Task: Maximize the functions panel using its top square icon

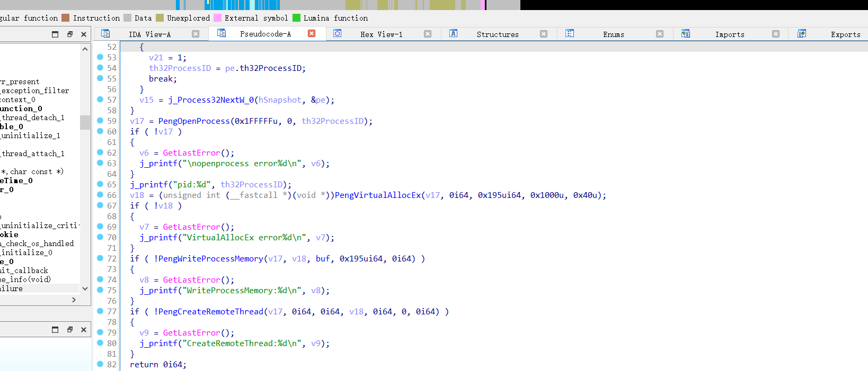Action: 55,34
